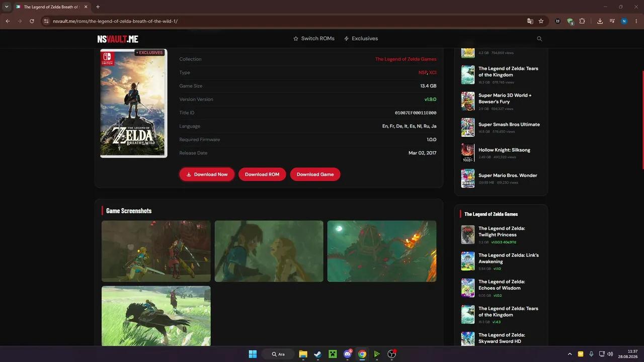Click the Download ROM button
This screenshot has height=362, width=644.
point(262,174)
